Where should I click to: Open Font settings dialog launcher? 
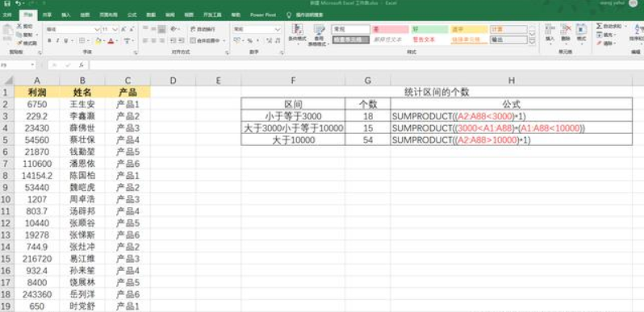[136, 52]
